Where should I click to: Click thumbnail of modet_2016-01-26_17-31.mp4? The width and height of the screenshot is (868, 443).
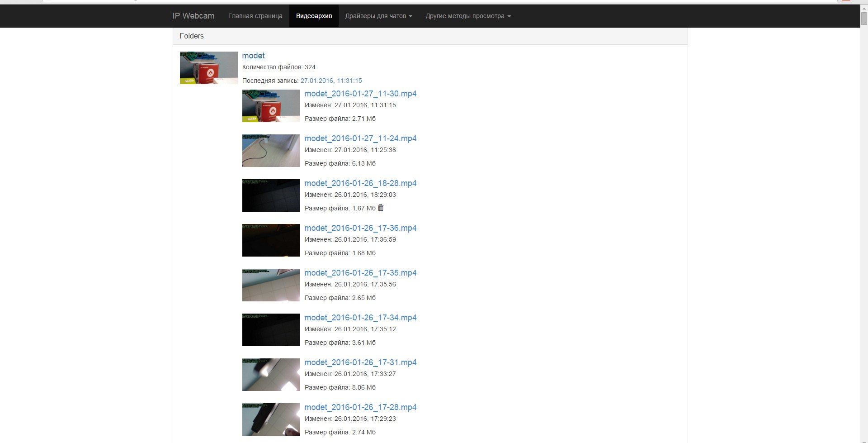point(271,375)
